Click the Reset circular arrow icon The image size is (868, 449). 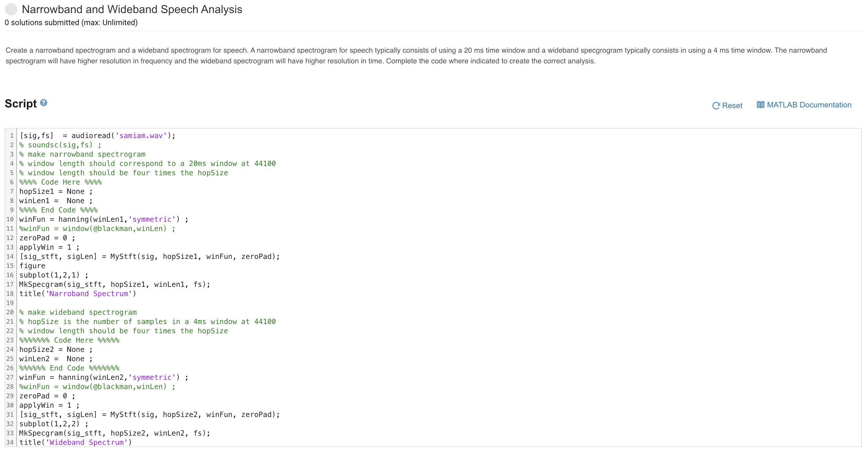(x=716, y=106)
